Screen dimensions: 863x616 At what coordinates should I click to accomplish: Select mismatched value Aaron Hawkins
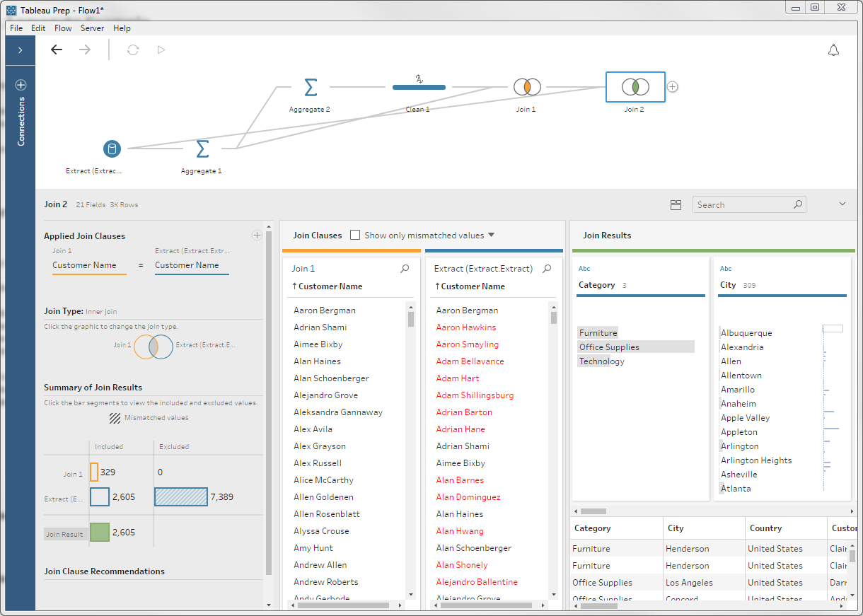(466, 327)
